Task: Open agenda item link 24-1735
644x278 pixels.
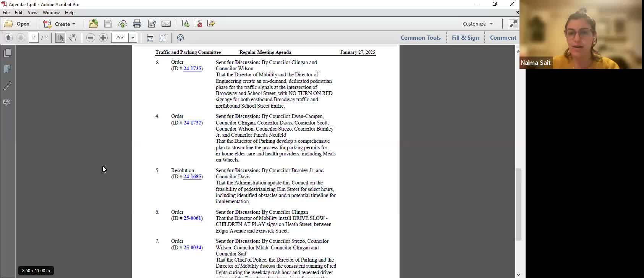Action: click(192, 69)
